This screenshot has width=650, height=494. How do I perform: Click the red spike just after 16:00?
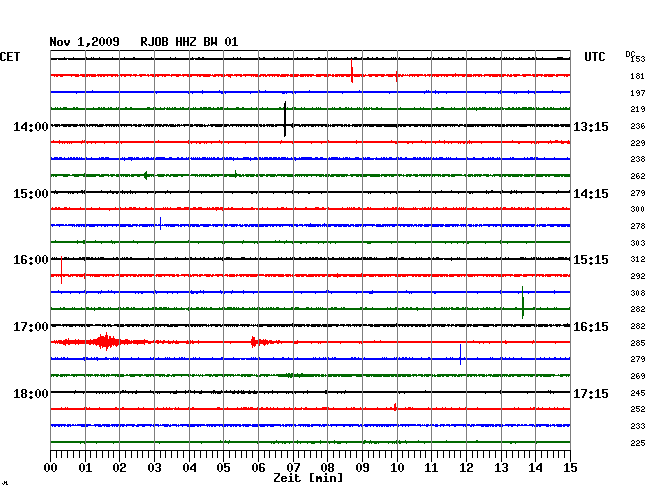[61, 270]
